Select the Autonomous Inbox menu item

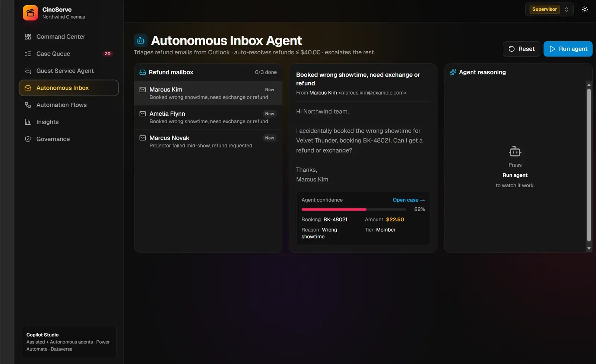click(x=69, y=88)
